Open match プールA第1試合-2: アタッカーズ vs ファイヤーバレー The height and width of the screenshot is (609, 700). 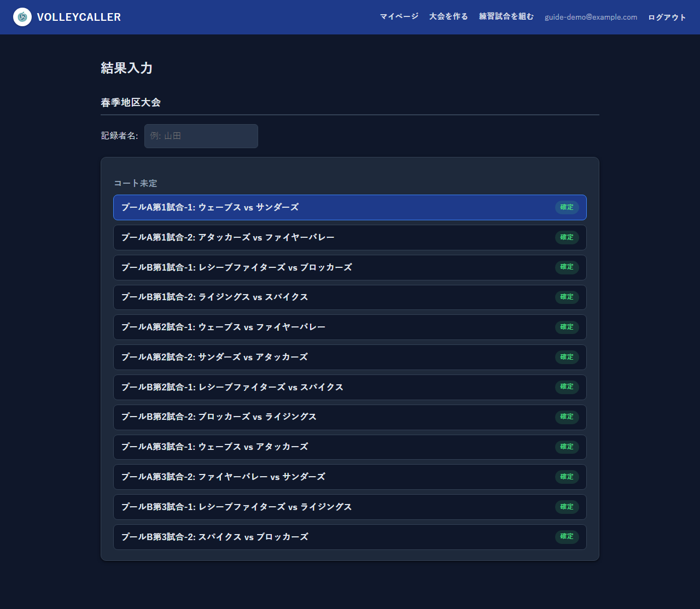350,238
